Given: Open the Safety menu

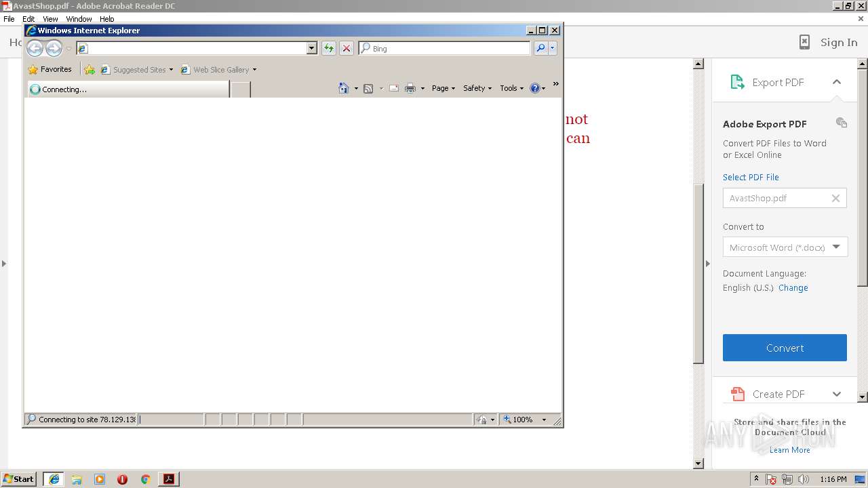Looking at the screenshot, I should (477, 88).
